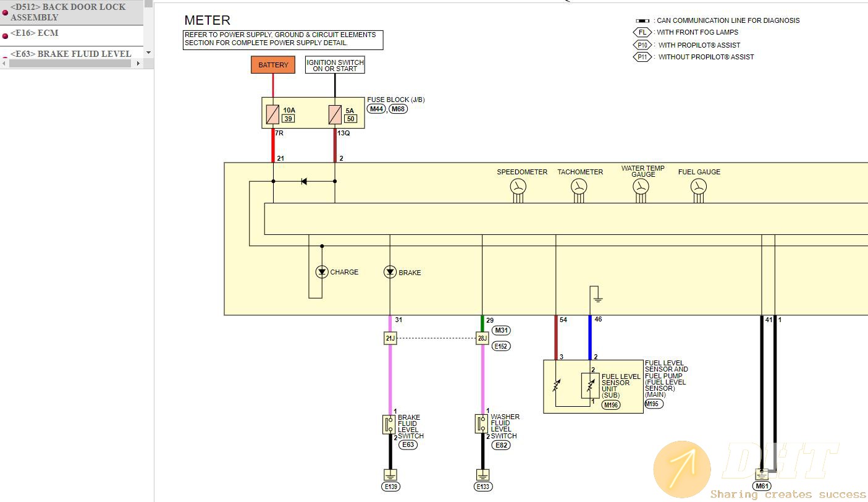Image resolution: width=868 pixels, height=502 pixels.
Task: Click the FL front fog lamps legend marker
Action: coord(643,32)
